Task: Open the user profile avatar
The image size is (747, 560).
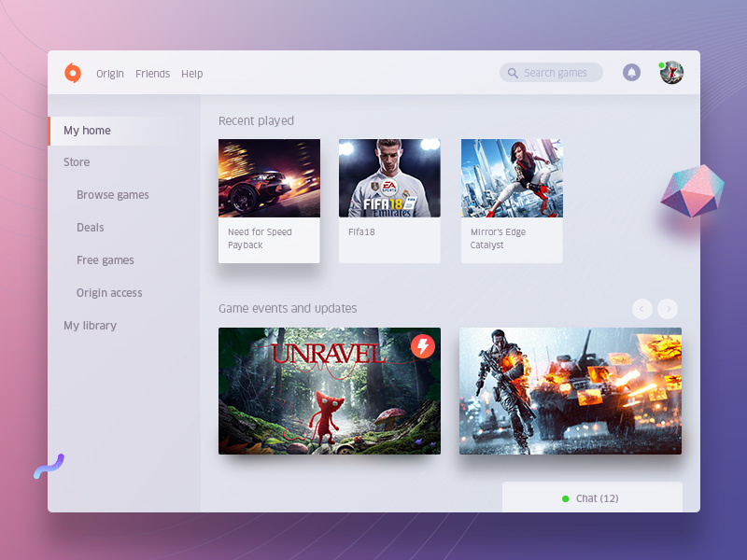Action: [x=671, y=73]
